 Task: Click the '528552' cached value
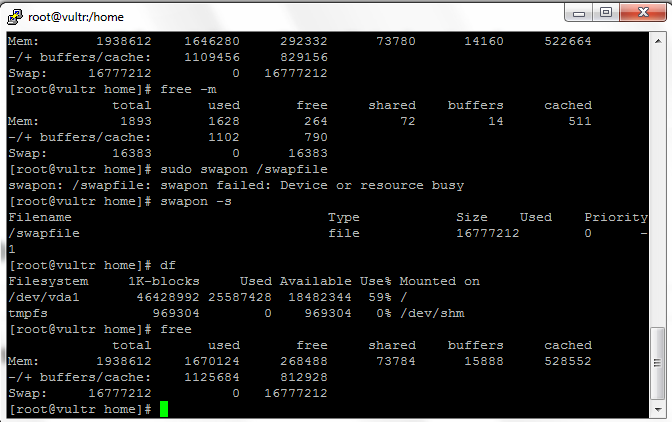pyautogui.click(x=568, y=362)
